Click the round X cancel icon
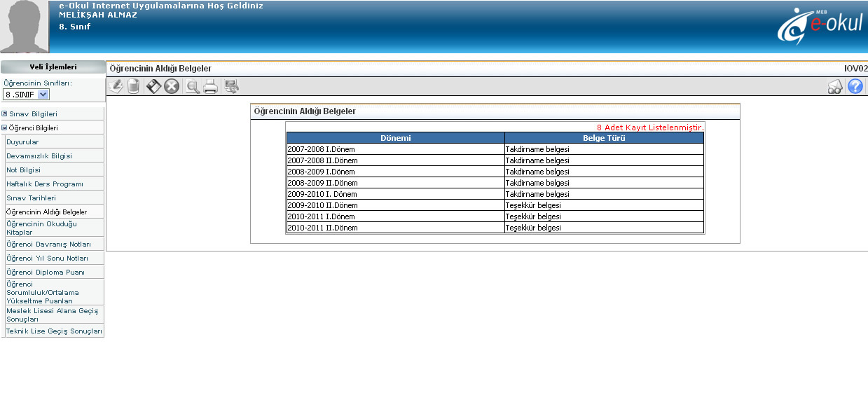The image size is (868, 400). (x=172, y=86)
